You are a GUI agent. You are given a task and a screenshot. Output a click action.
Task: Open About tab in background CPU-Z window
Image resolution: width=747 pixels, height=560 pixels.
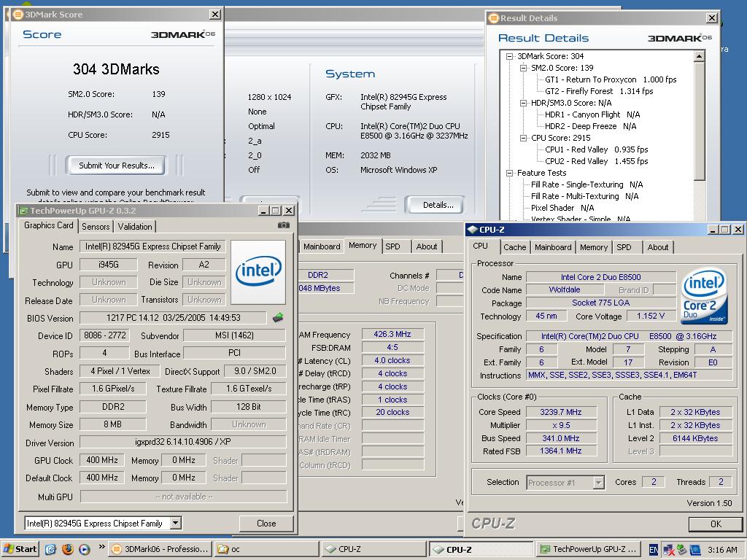point(426,246)
